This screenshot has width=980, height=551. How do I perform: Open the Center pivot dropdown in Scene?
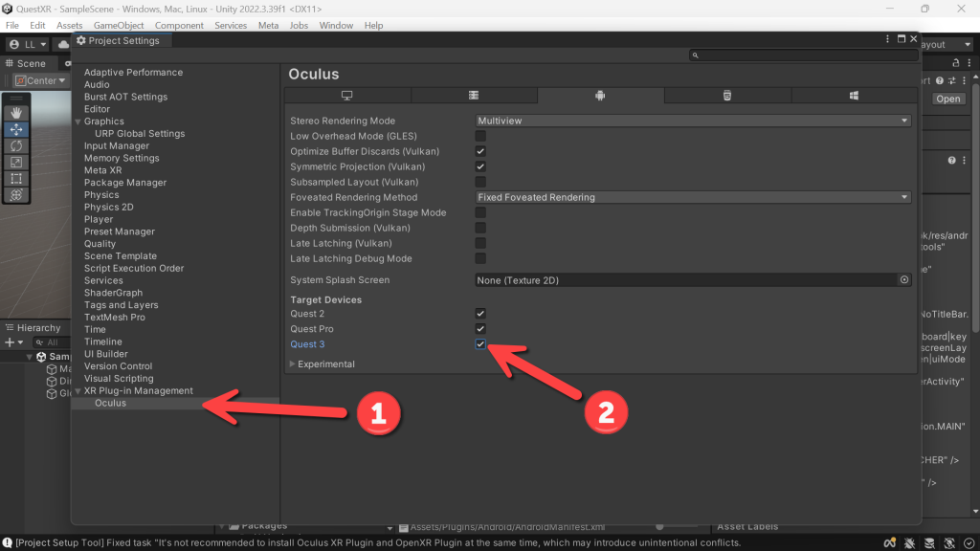[x=40, y=80]
